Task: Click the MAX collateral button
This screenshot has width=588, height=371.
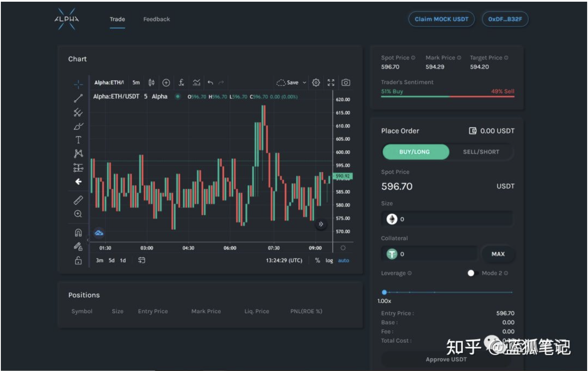Action: [x=498, y=254]
